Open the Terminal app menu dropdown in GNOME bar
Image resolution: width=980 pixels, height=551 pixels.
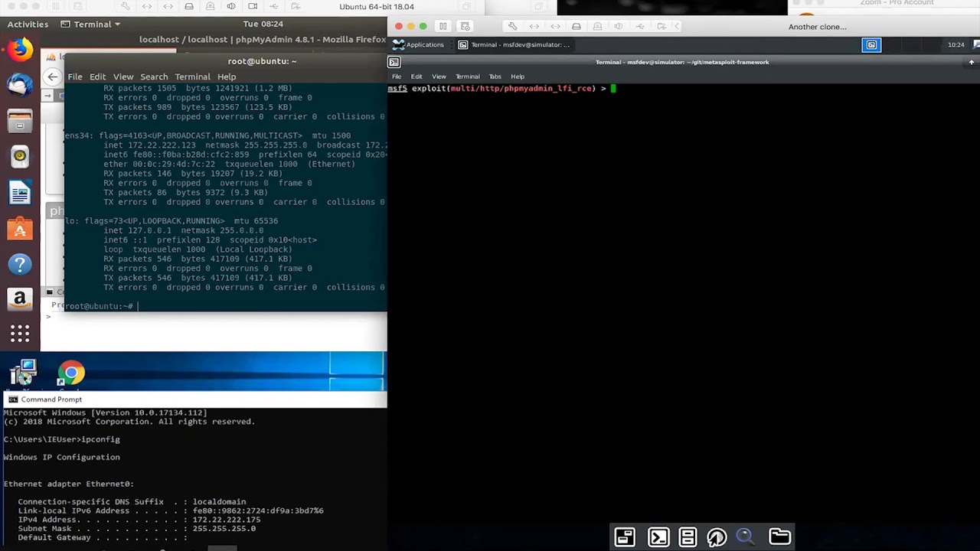pos(90,24)
